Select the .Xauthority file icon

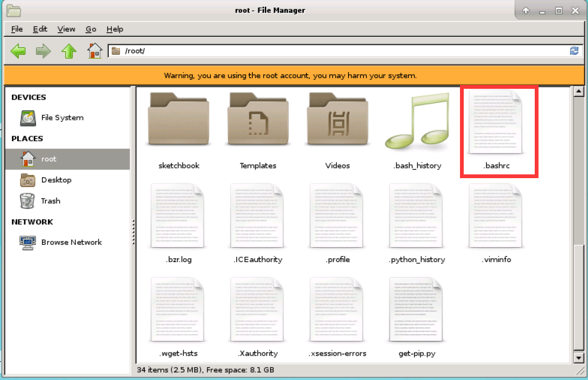click(257, 309)
